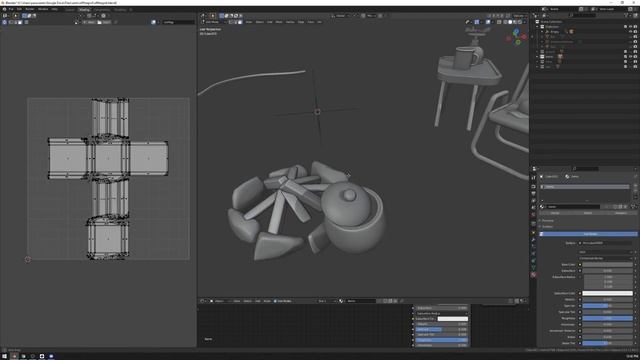
Task: Expand the Preview panel in material properties
Action: pyautogui.click(x=547, y=220)
